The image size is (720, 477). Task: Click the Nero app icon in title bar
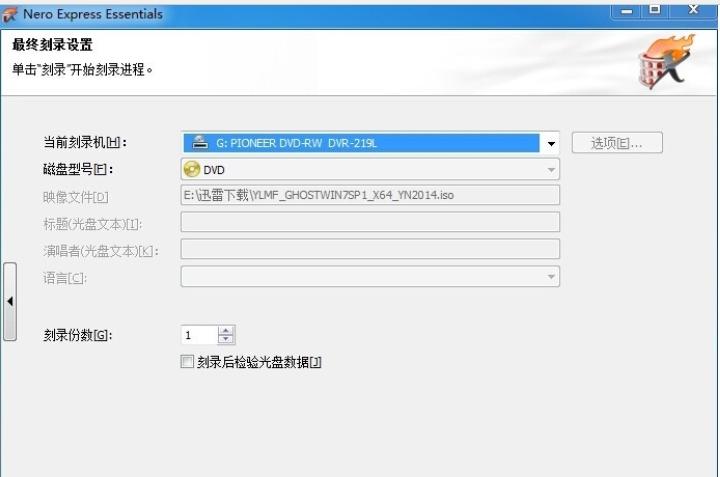click(x=10, y=14)
